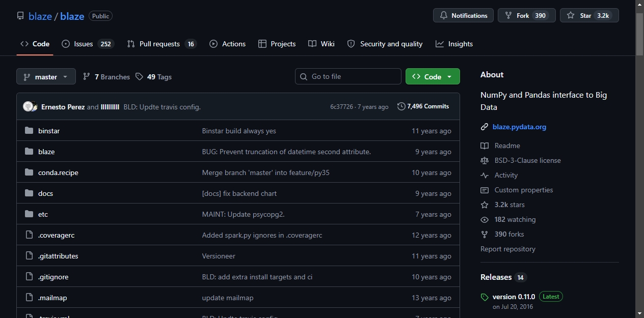Image resolution: width=644 pixels, height=318 pixels.
Task: Open Ernesto Perez's author link
Action: [63, 107]
